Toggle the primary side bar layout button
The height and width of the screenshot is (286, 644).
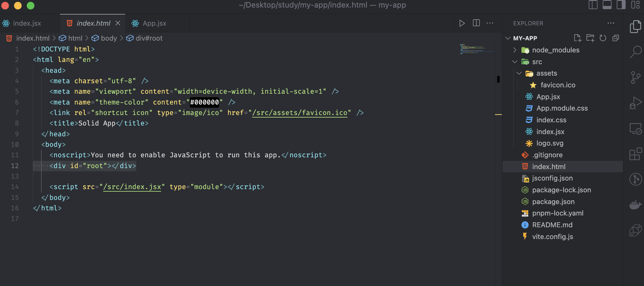coord(593,5)
